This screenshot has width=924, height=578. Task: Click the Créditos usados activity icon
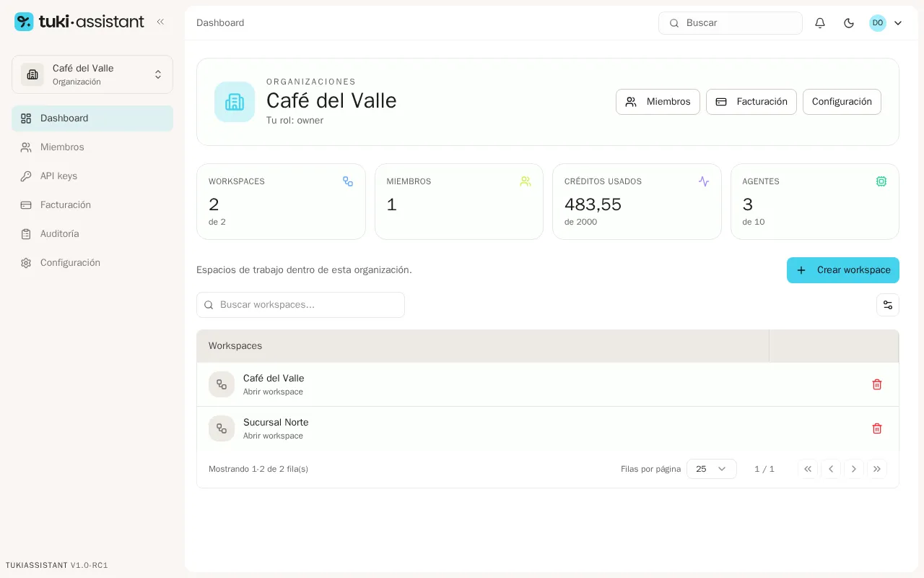click(704, 181)
